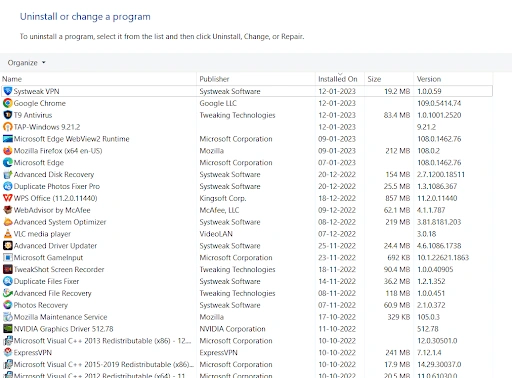Click the Microsoft GameInput name
This screenshot has height=378, width=512.
(48, 258)
